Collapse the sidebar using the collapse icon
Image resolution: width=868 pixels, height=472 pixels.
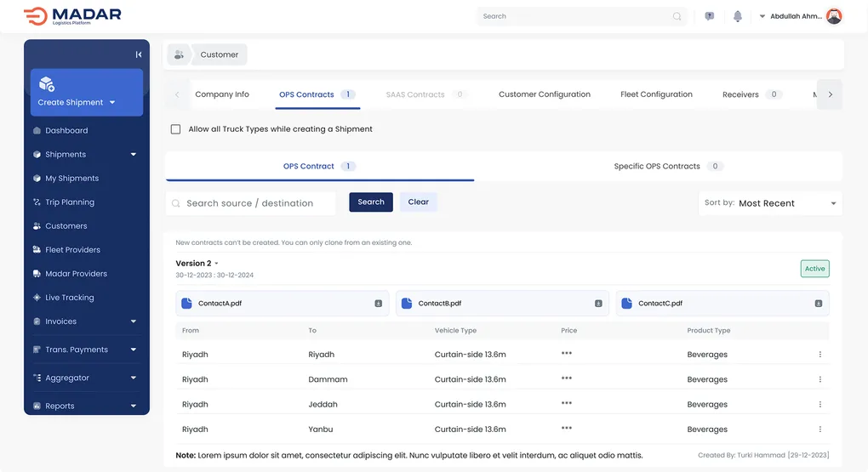139,54
